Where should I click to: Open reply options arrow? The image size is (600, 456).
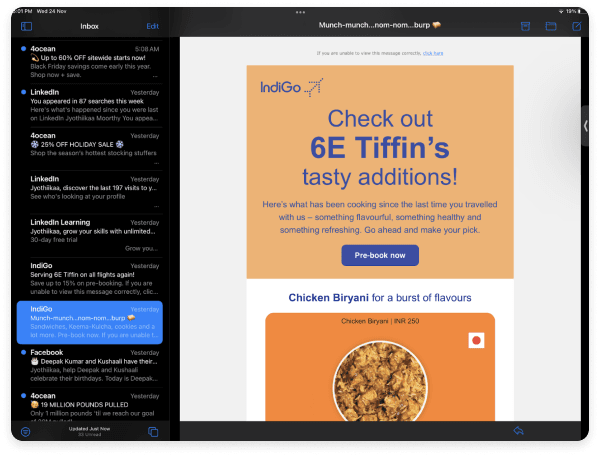pos(518,431)
